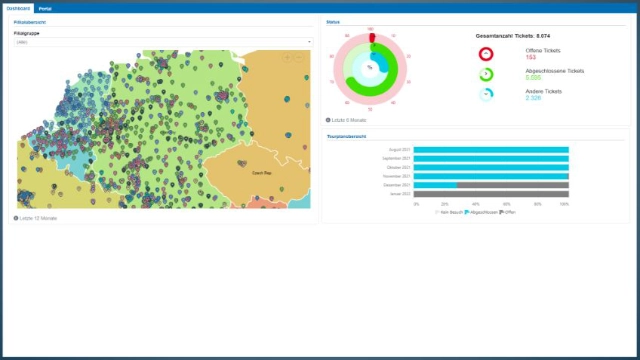
Task: Click the clock icon beside Letzte 6 Monate
Action: click(328, 120)
